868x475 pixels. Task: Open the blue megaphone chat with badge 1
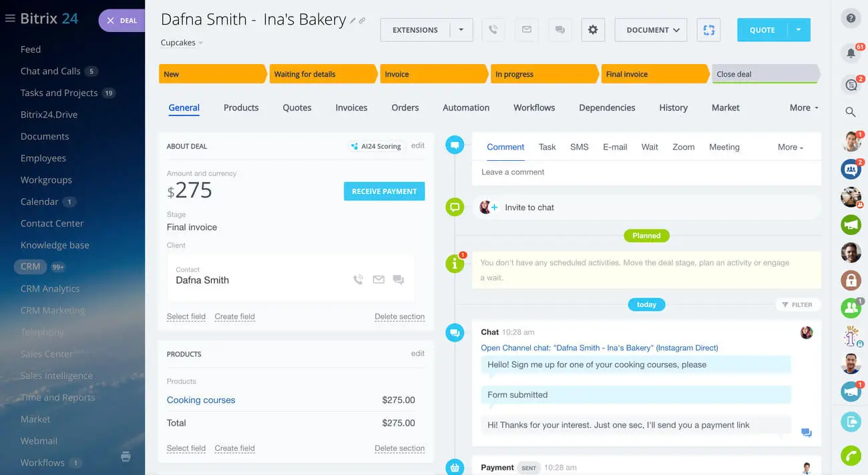click(851, 392)
